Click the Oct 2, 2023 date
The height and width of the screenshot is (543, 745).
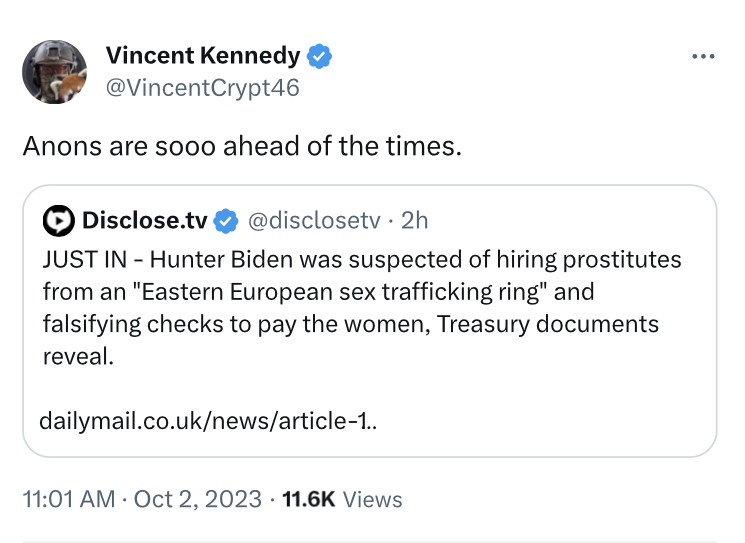tap(195, 498)
